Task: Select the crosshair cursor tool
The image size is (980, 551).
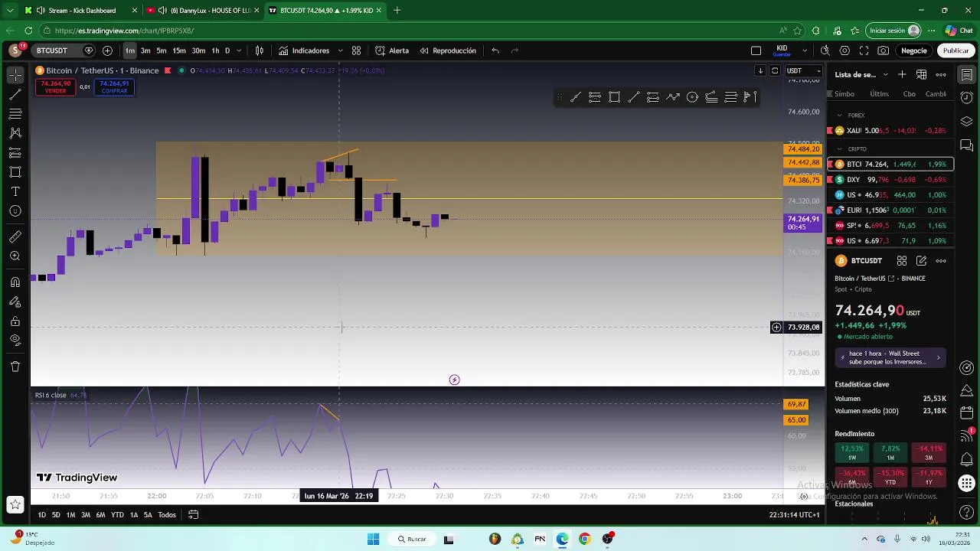Action: [x=15, y=75]
